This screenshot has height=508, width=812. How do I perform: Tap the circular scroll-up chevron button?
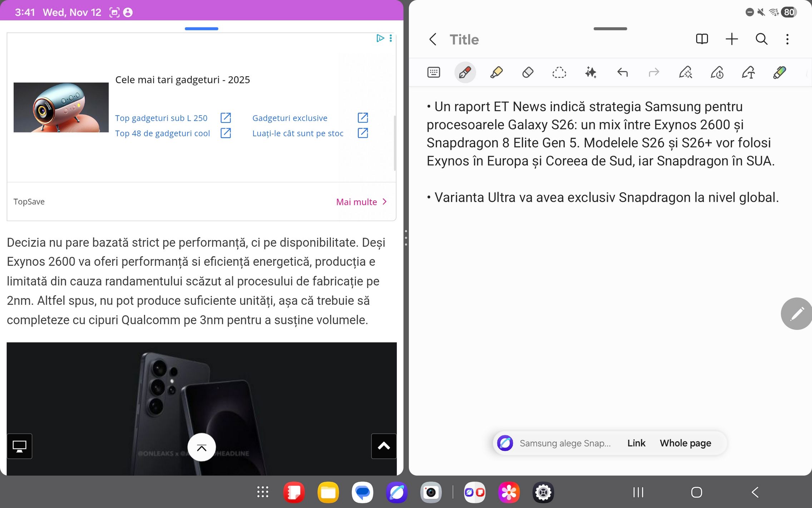click(202, 447)
